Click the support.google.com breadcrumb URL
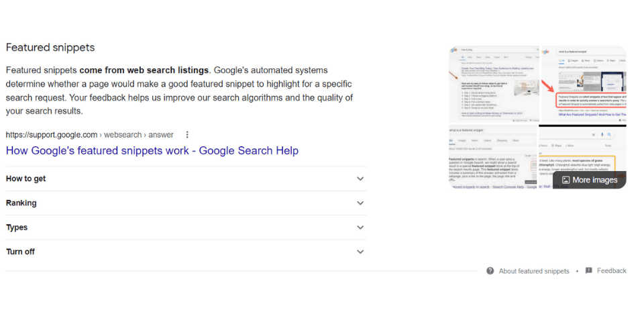This screenshot has height=322, width=644. (89, 135)
